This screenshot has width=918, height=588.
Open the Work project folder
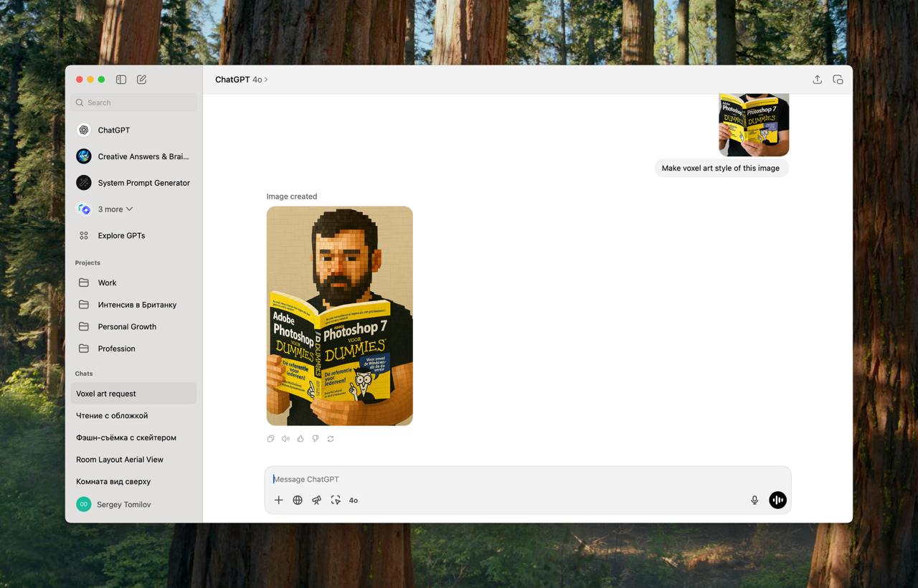133,283
